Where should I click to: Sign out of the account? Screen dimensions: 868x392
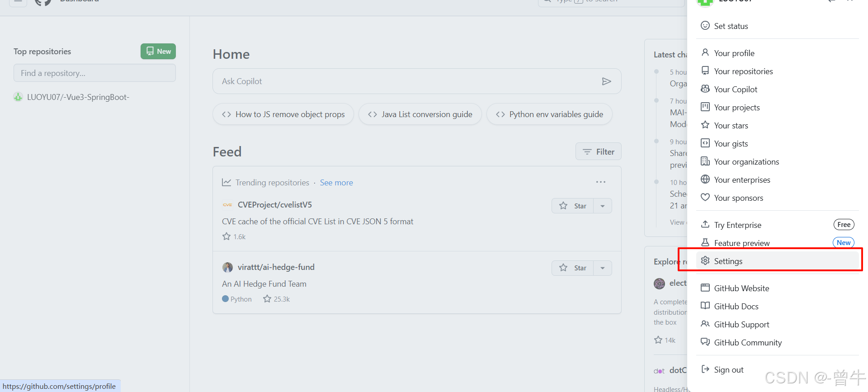[777, 369]
